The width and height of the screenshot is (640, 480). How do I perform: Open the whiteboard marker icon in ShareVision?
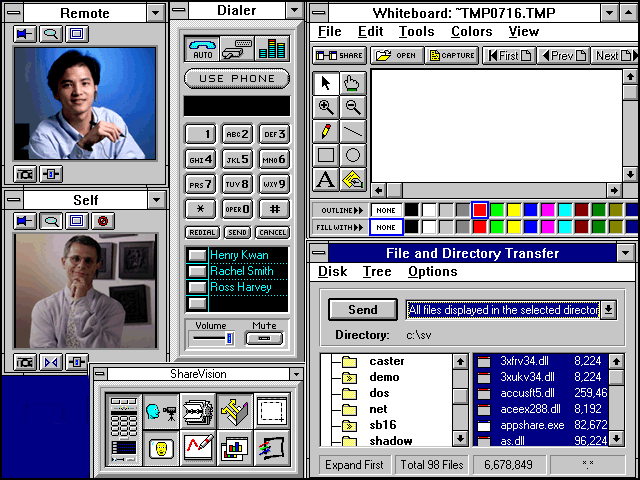pyautogui.click(x=199, y=448)
